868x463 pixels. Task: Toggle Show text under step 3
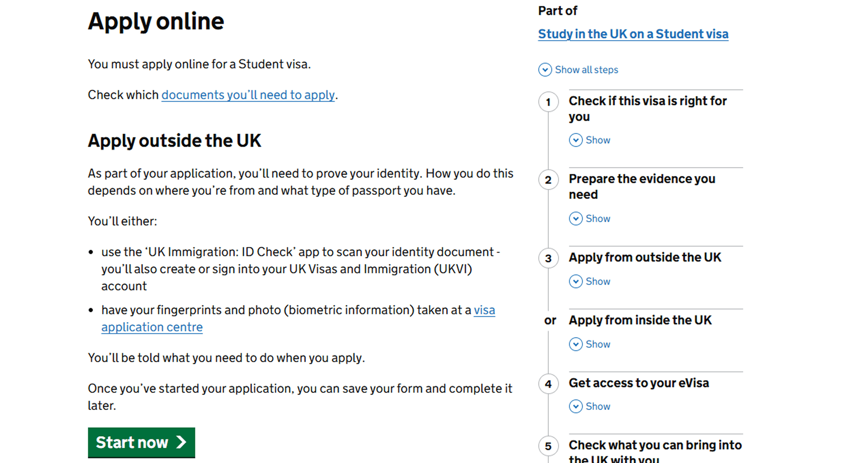tap(598, 281)
